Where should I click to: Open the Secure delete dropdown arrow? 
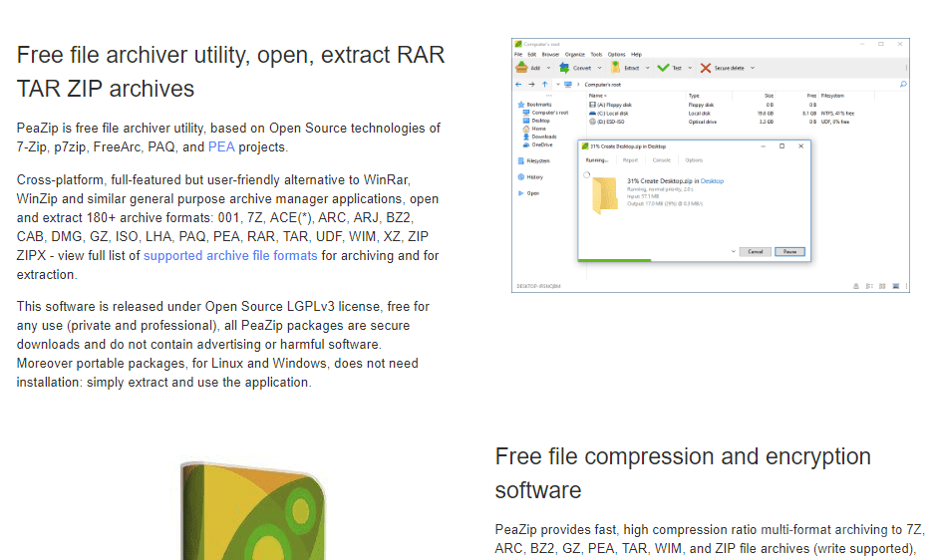(752, 68)
